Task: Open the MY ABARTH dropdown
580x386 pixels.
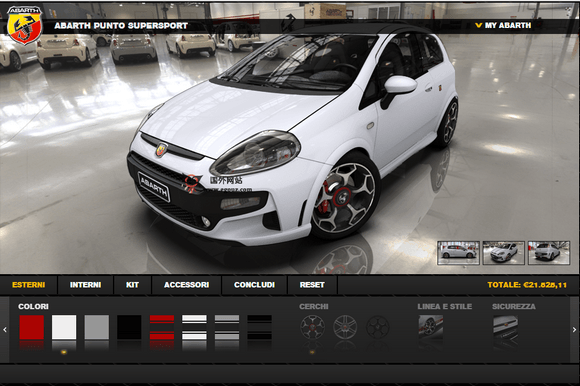Action: 503,26
